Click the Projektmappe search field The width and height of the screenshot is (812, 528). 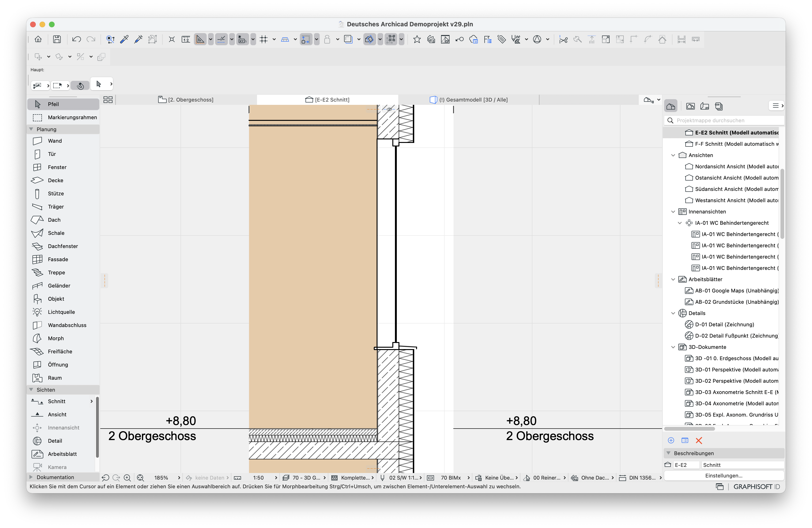tap(724, 120)
